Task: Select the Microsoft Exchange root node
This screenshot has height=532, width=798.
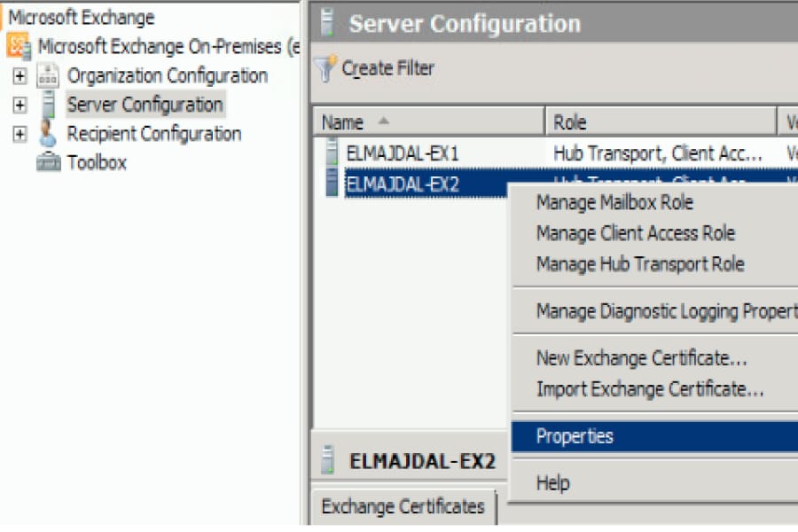Action: (82, 18)
